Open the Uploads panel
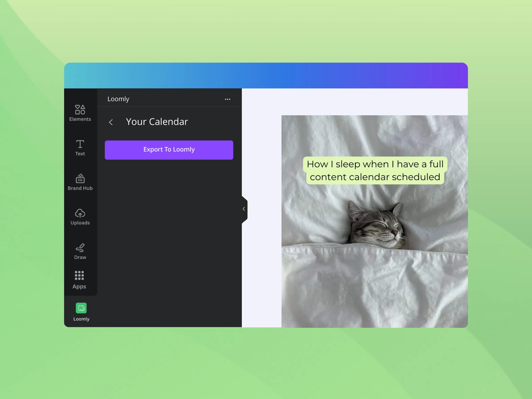Viewport: 532px width, 399px height. [x=80, y=217]
